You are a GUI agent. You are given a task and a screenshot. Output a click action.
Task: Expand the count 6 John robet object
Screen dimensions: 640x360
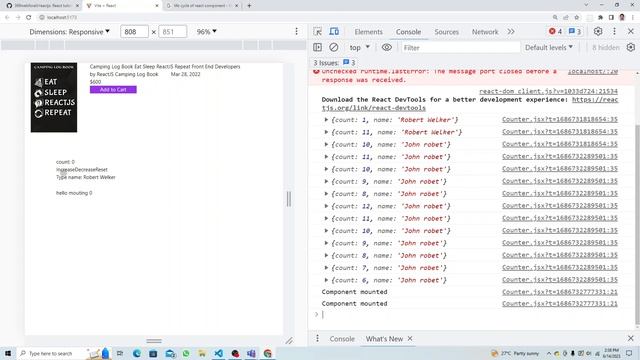click(326, 280)
